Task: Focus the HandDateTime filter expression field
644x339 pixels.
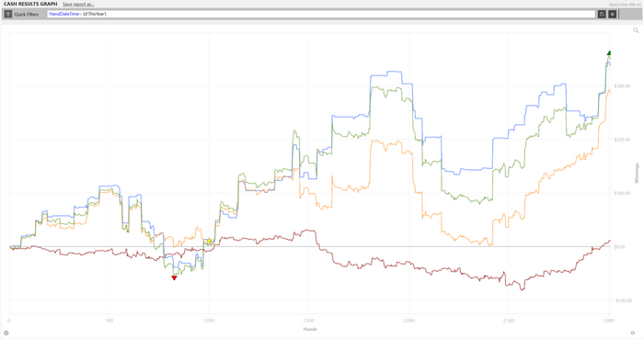Action: (x=321, y=14)
